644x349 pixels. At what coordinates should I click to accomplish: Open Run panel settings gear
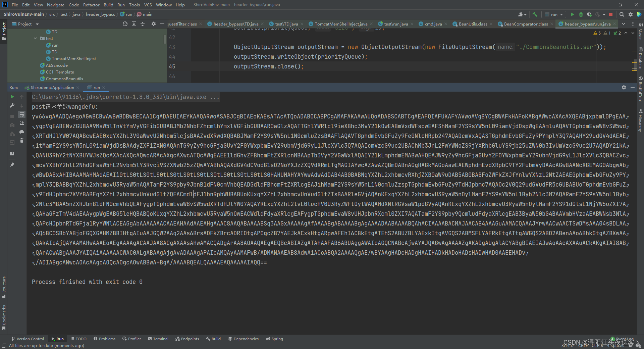(x=624, y=87)
